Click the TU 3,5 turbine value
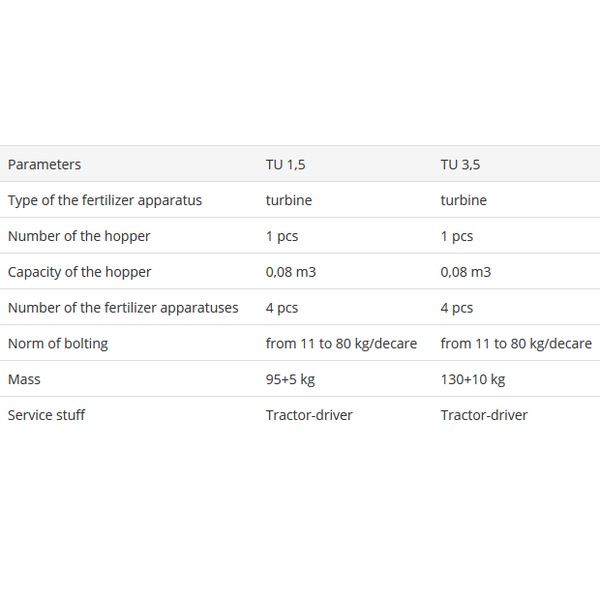600x600 pixels. 464,200
